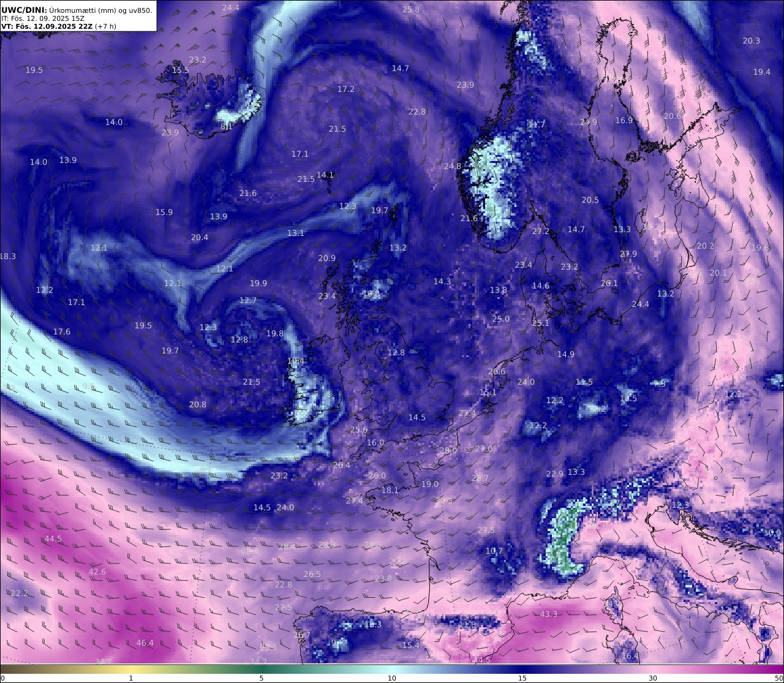Click the 18.1 value near Brittany
The width and height of the screenshot is (784, 683).
(x=390, y=490)
